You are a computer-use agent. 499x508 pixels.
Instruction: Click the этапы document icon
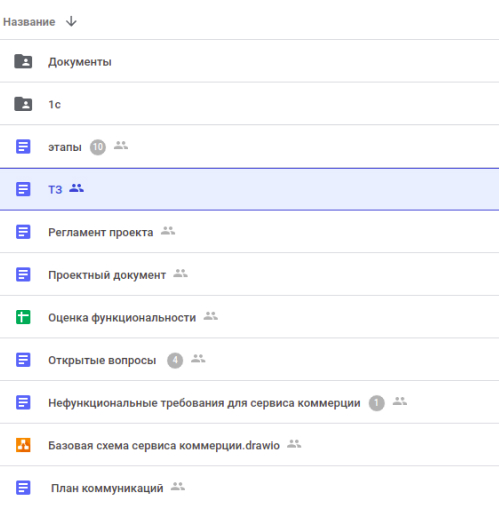point(23,147)
